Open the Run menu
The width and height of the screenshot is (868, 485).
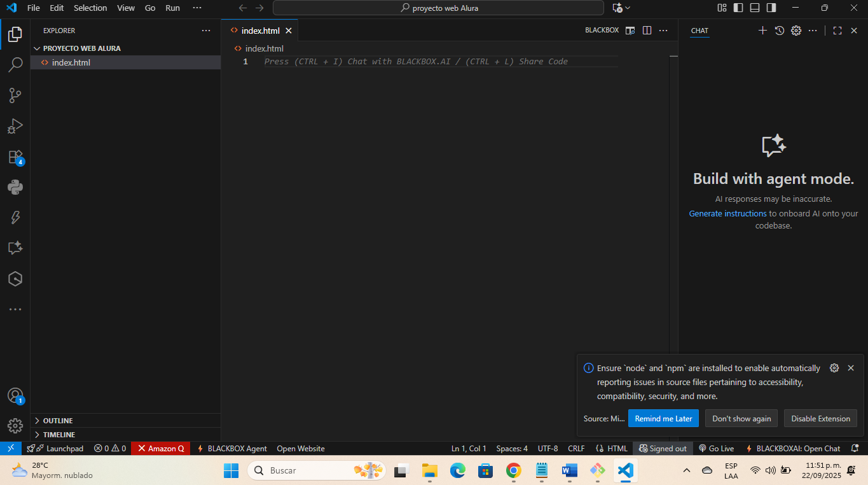pos(172,8)
